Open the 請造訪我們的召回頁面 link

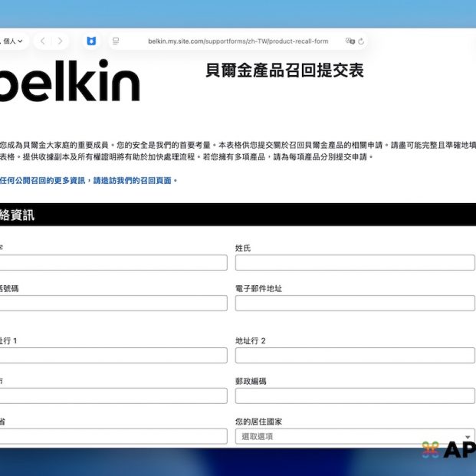(135, 181)
